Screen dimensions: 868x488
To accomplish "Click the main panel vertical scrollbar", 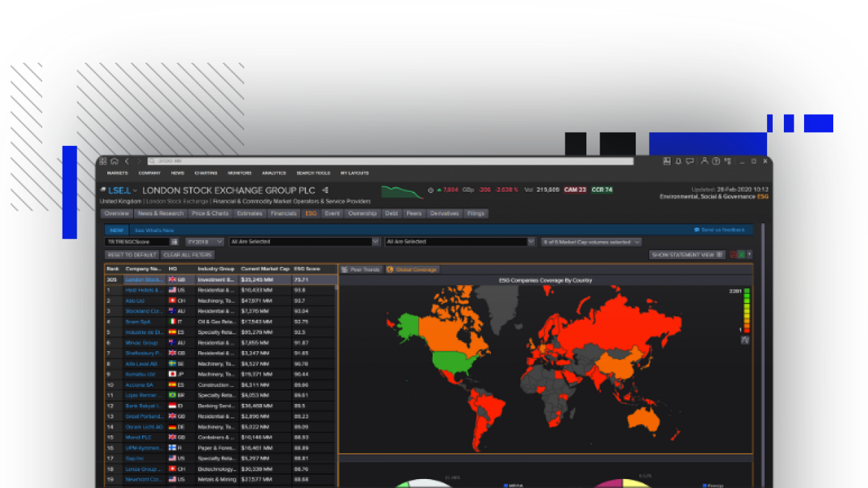I will point(763,355).
